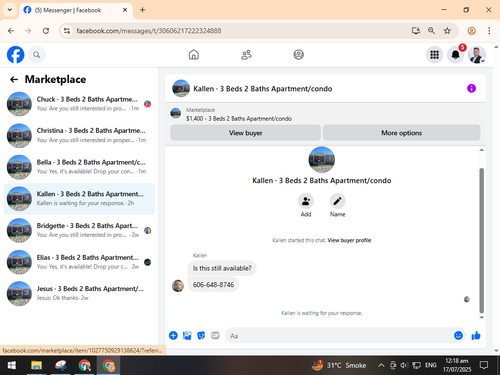Open the Bella conversation
Image resolution: width=500 pixels, height=375 pixels.
point(79,167)
